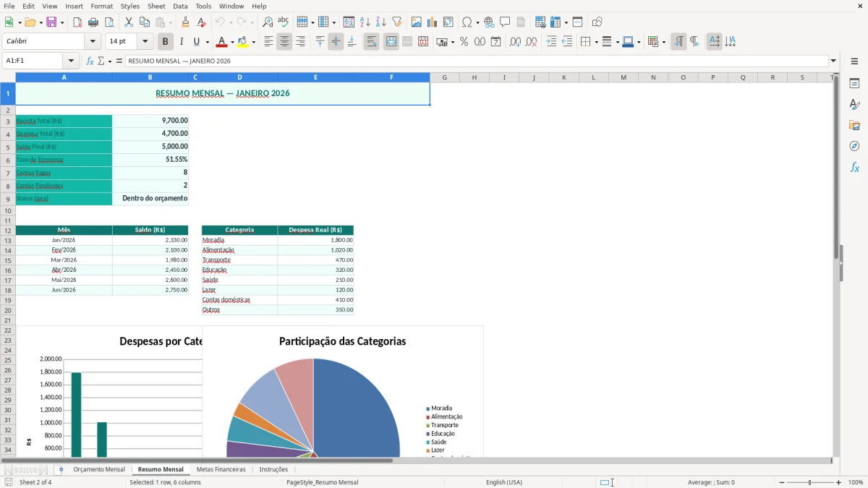Toggle Italic formatting
This screenshot has width=868, height=488.
[182, 42]
